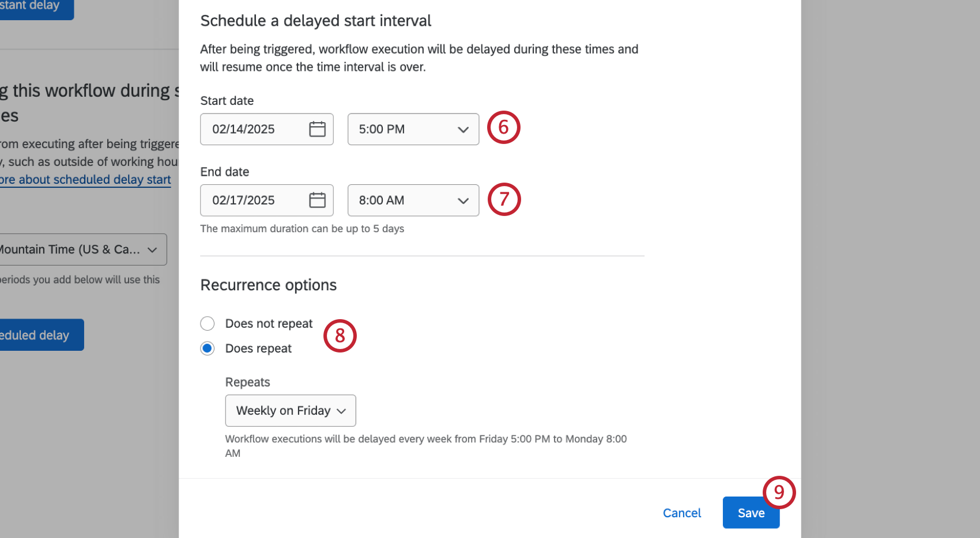Viewport: 980px width, 538px height.
Task: Cancel the scheduled delay dialog
Action: 682,512
